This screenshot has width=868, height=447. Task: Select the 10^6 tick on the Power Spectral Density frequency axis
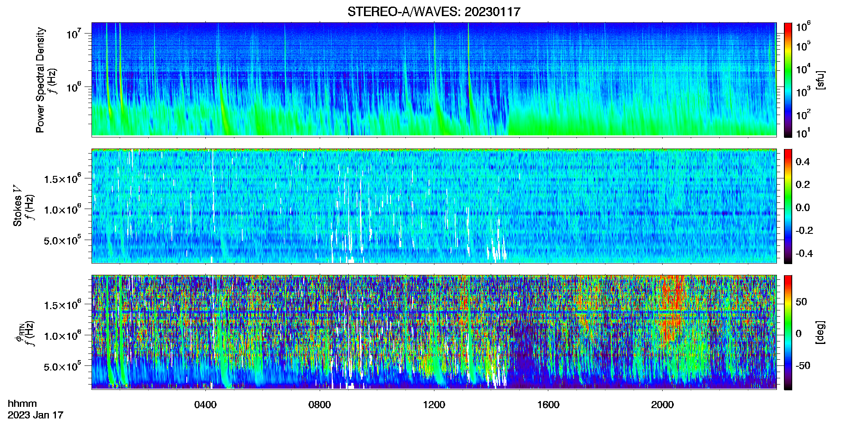pyautogui.click(x=73, y=87)
